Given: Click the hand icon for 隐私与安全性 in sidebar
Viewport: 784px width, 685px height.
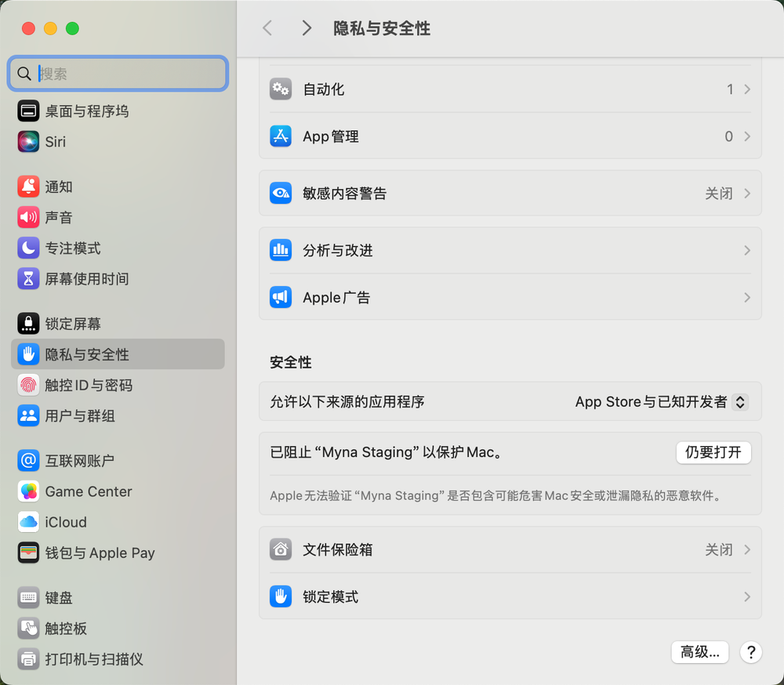Looking at the screenshot, I should tap(28, 354).
